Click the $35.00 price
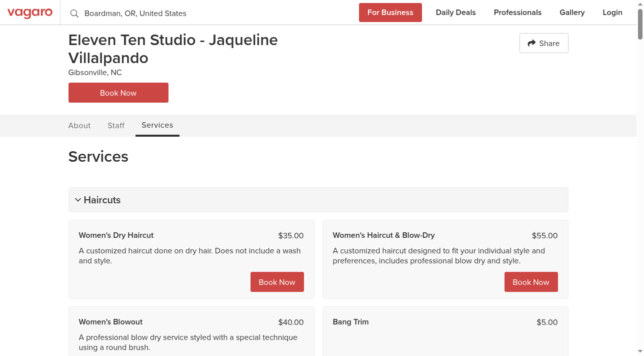The width and height of the screenshot is (644, 356). tap(291, 236)
